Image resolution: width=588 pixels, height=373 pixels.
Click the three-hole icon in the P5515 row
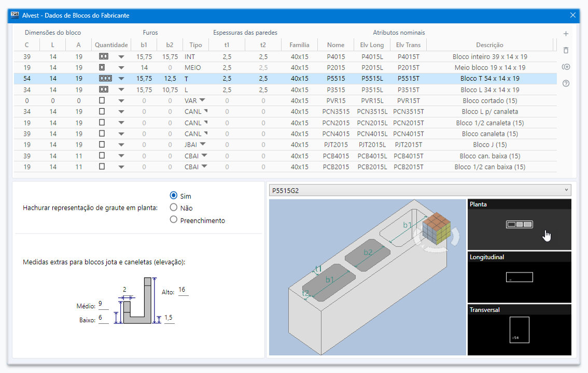pos(105,79)
